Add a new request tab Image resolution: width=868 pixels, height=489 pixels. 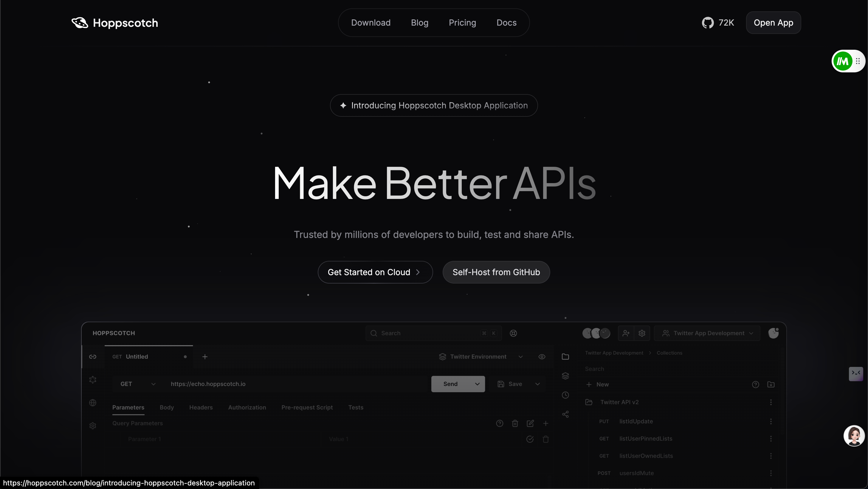pyautogui.click(x=205, y=357)
